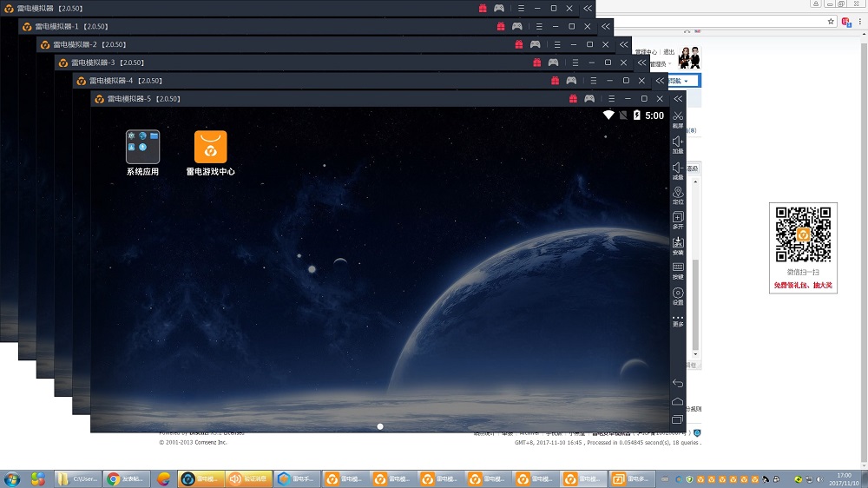The height and width of the screenshot is (488, 868).
Task: Open the hamburger menu in 雷电模拟器-4
Action: (x=594, y=80)
